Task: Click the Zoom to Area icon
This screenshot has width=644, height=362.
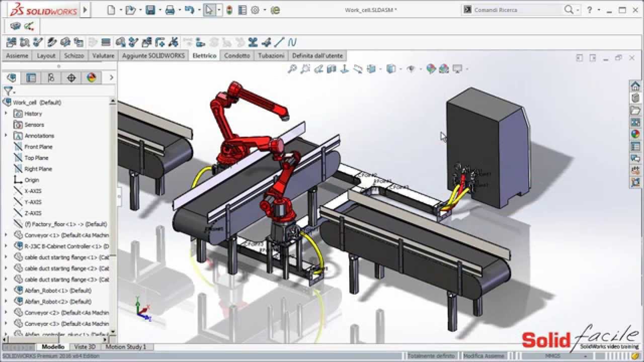Action: tap(305, 69)
